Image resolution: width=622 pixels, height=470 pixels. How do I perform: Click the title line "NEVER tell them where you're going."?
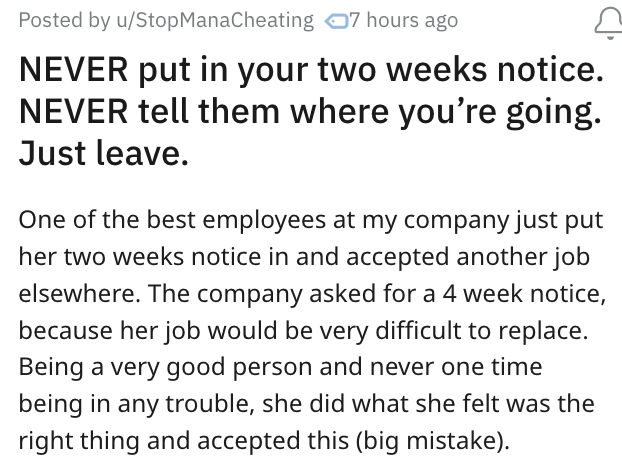coord(310,112)
